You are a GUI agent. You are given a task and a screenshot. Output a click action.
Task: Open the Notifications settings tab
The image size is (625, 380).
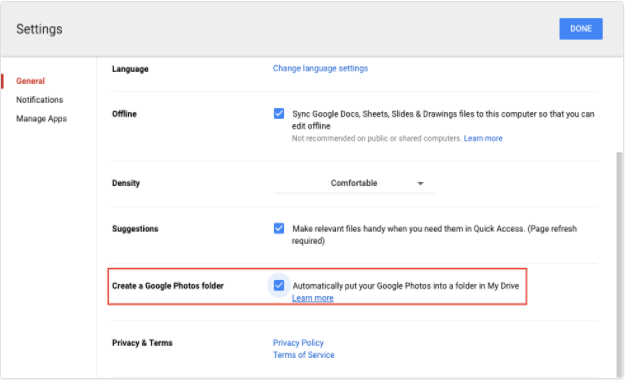(x=39, y=100)
